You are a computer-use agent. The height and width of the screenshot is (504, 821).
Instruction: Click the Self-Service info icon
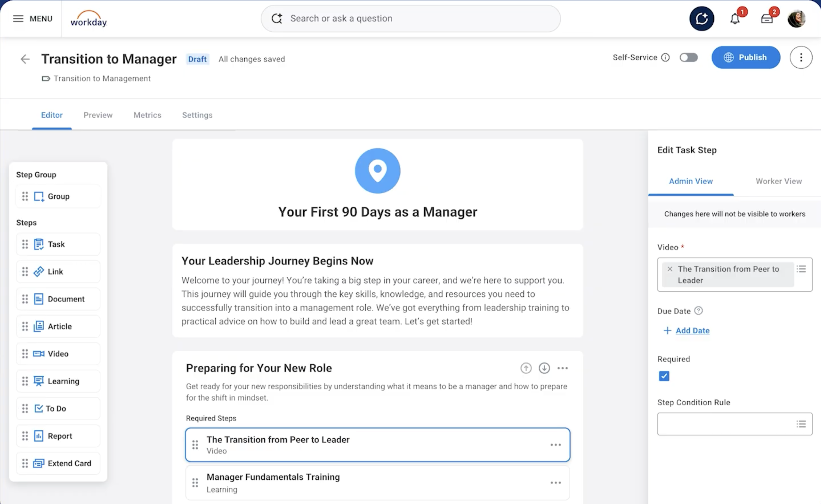click(665, 57)
